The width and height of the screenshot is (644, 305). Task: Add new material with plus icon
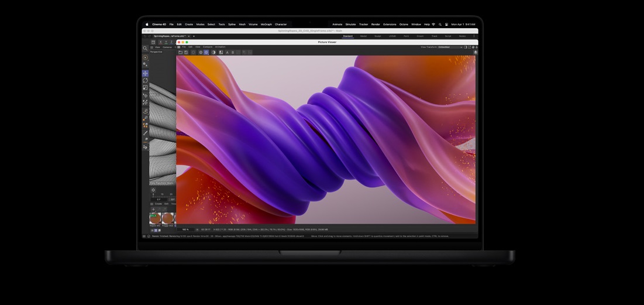(154, 209)
